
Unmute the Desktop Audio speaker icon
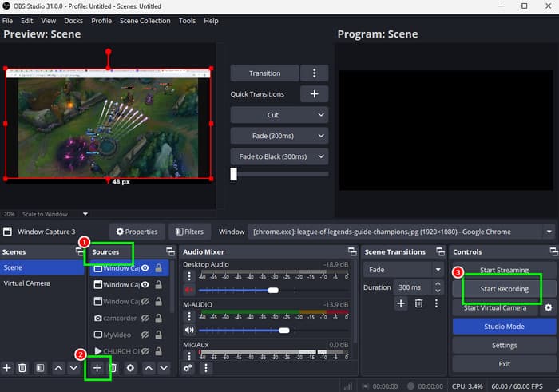point(189,291)
